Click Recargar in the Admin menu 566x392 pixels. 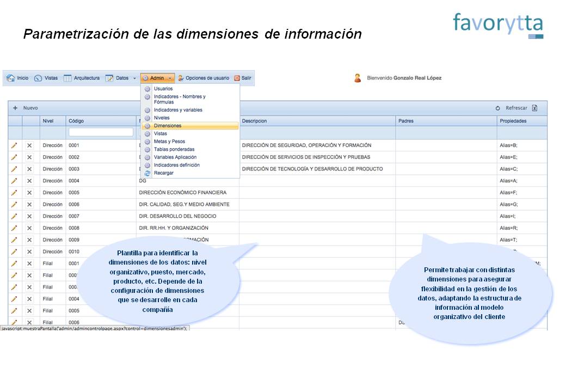tap(163, 173)
